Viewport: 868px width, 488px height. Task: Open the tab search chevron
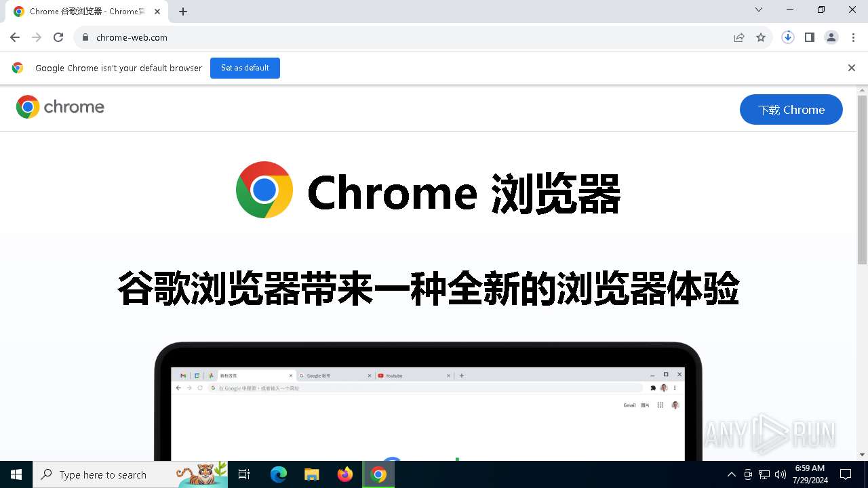[x=759, y=9]
